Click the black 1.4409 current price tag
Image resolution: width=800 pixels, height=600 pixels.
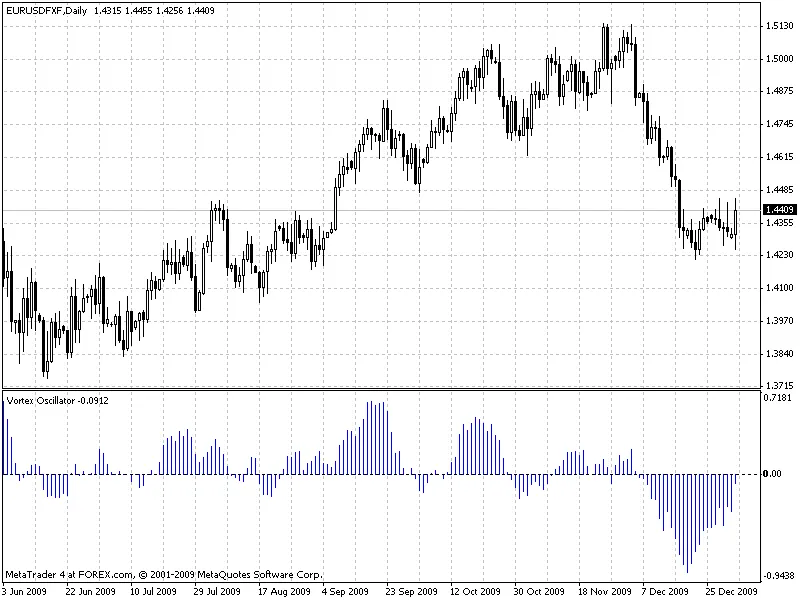click(x=779, y=209)
